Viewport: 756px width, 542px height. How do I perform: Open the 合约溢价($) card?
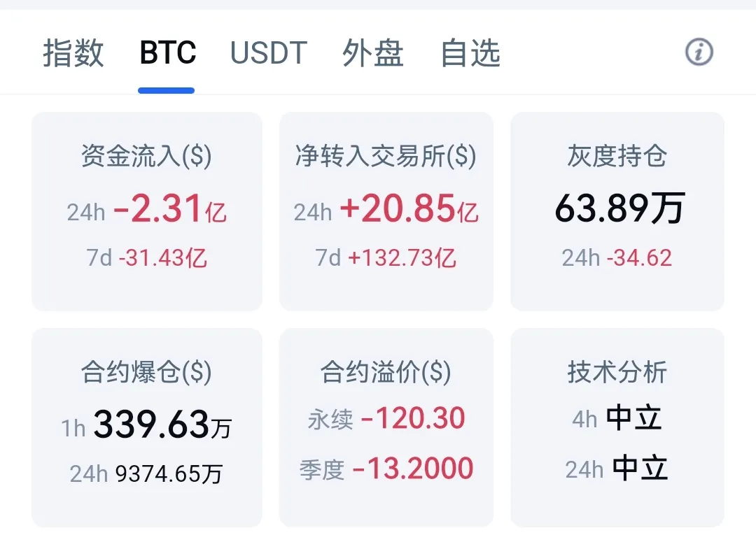[386, 428]
